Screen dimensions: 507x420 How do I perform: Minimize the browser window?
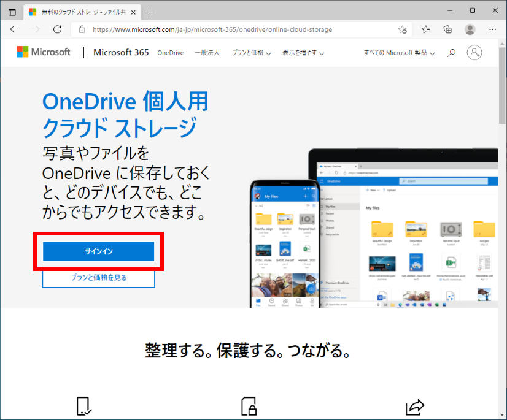click(x=450, y=10)
